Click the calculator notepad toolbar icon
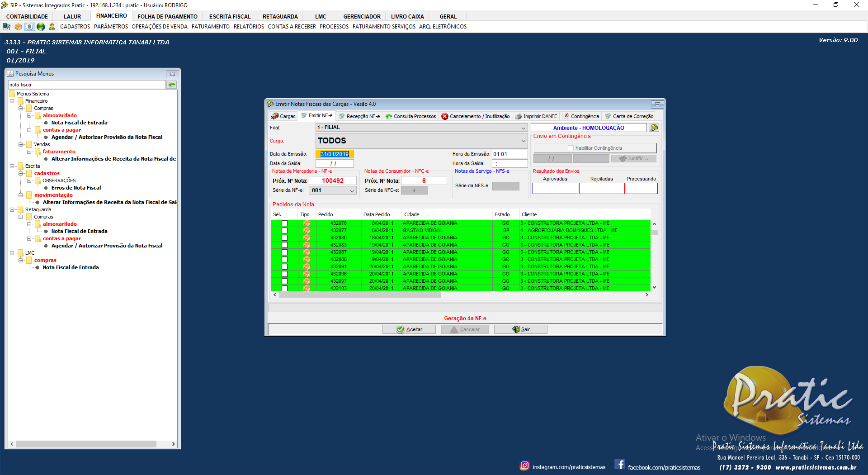 click(7, 27)
